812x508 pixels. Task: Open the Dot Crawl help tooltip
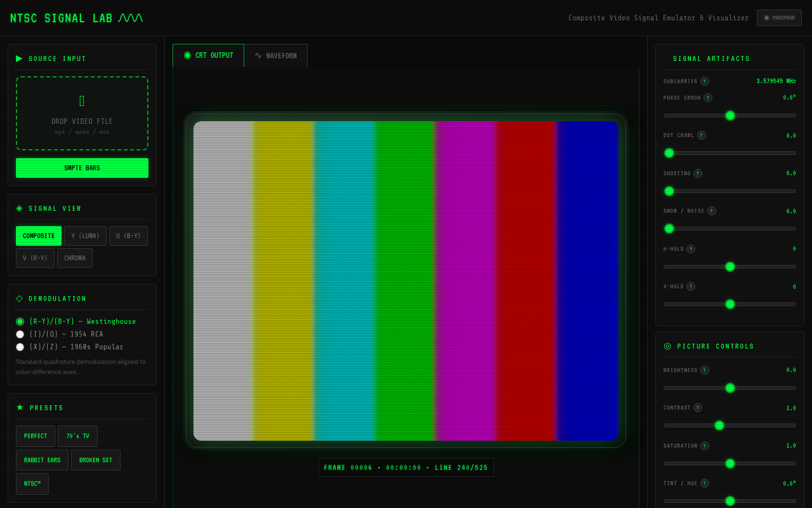[701, 135]
